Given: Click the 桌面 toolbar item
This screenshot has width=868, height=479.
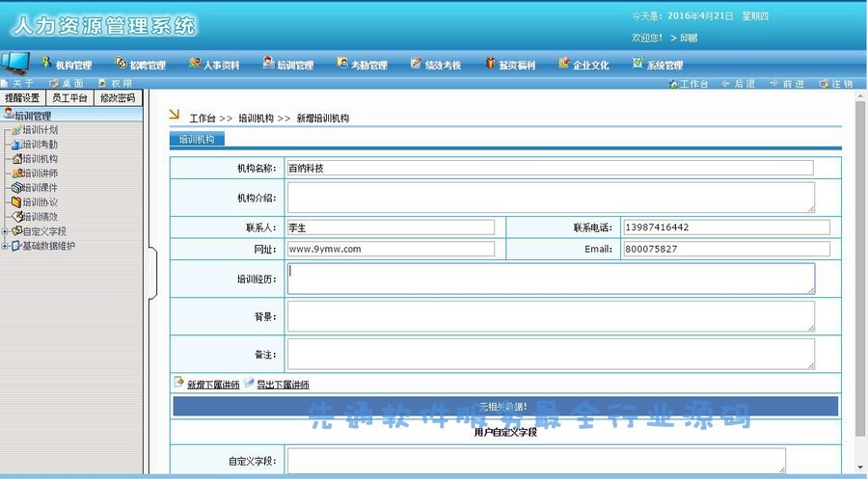Looking at the screenshot, I should tap(67, 84).
